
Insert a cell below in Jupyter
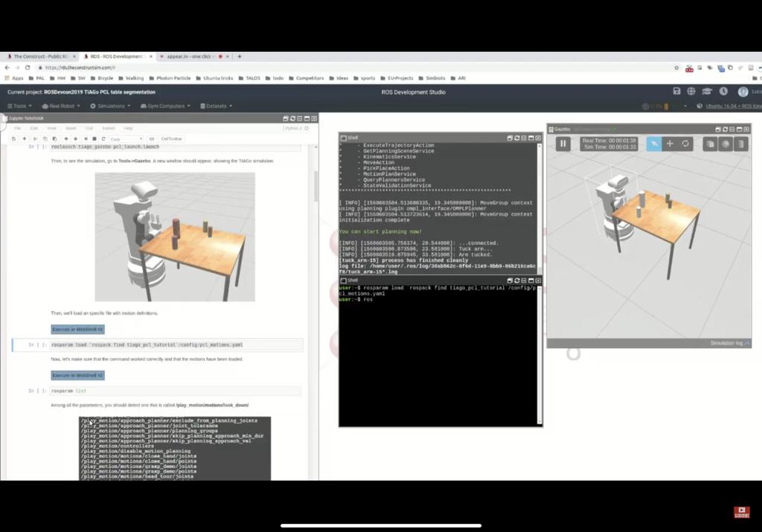pyautogui.click(x=25, y=139)
